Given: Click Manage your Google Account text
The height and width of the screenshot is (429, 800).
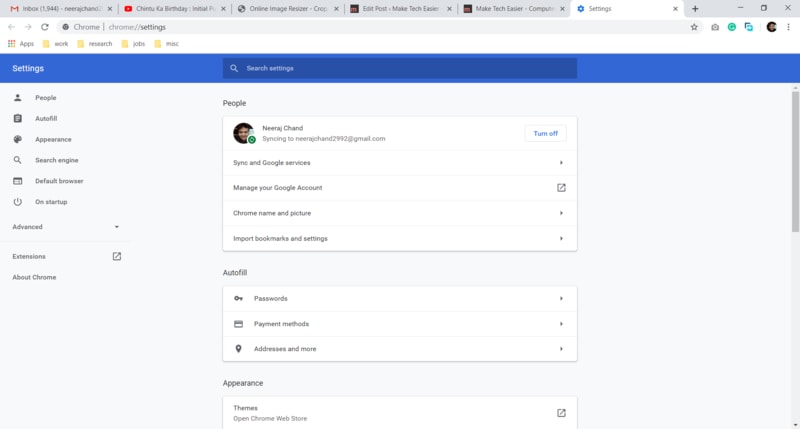Looking at the screenshot, I should (x=278, y=188).
